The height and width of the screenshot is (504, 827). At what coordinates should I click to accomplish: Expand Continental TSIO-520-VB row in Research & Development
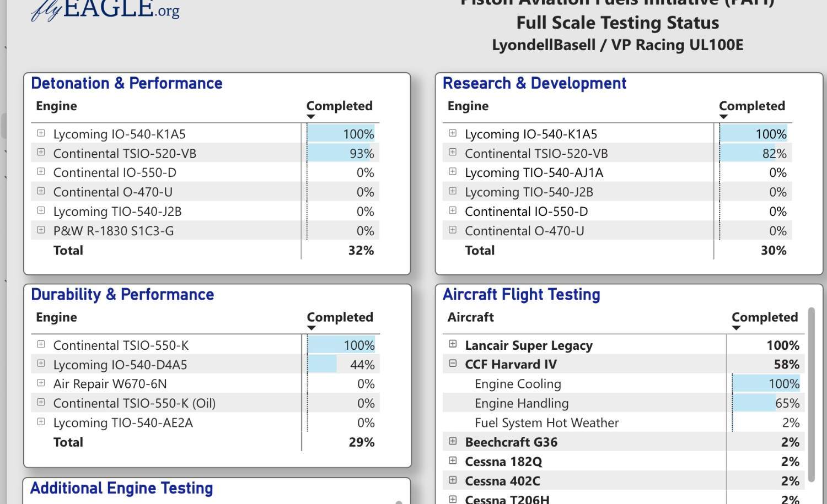(x=453, y=153)
